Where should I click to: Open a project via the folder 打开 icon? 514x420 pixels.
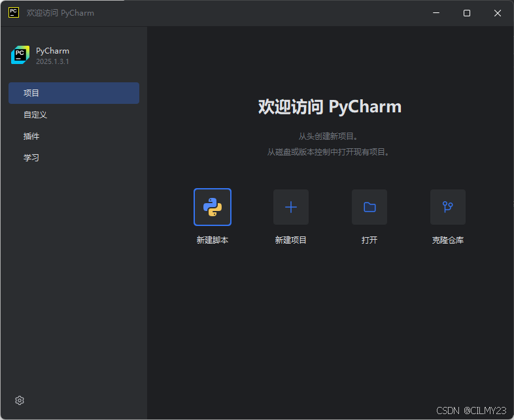click(x=369, y=207)
